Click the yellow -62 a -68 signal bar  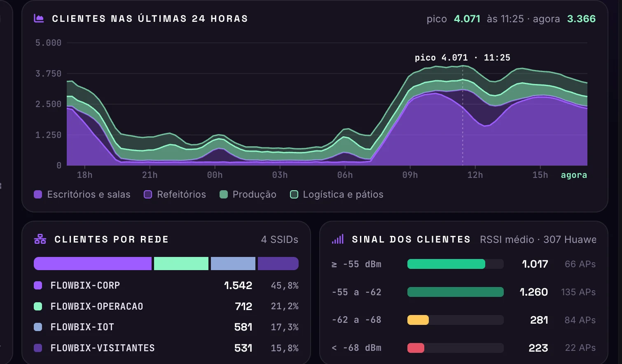point(418,320)
